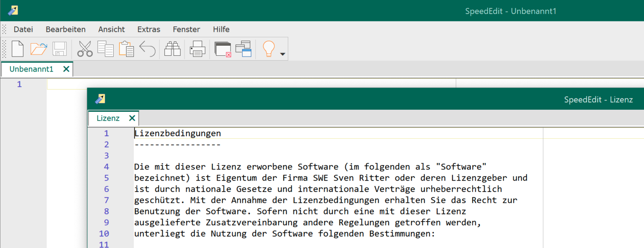The image size is (644, 248).
Task: Place cursor on the Lizenzbedingungen heading line
Action: (177, 133)
